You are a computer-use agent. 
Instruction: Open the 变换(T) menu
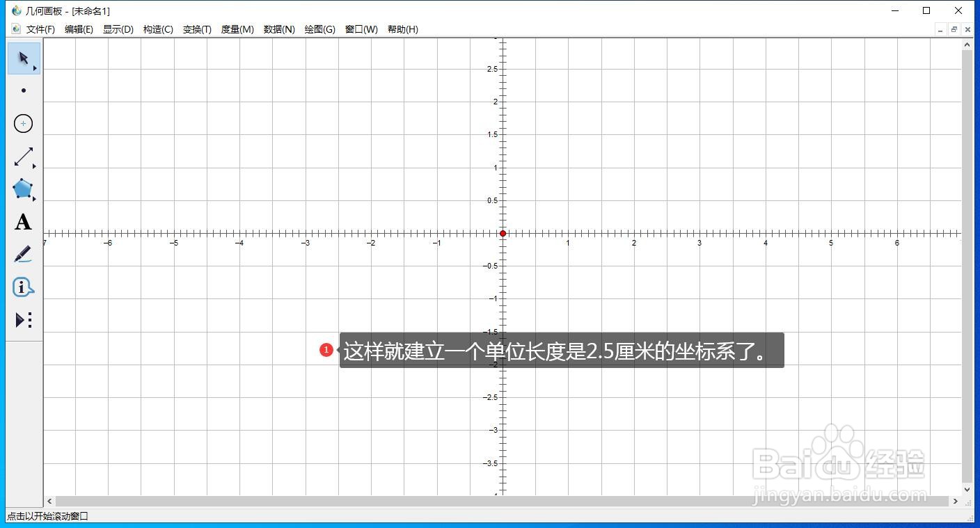pyautogui.click(x=196, y=29)
